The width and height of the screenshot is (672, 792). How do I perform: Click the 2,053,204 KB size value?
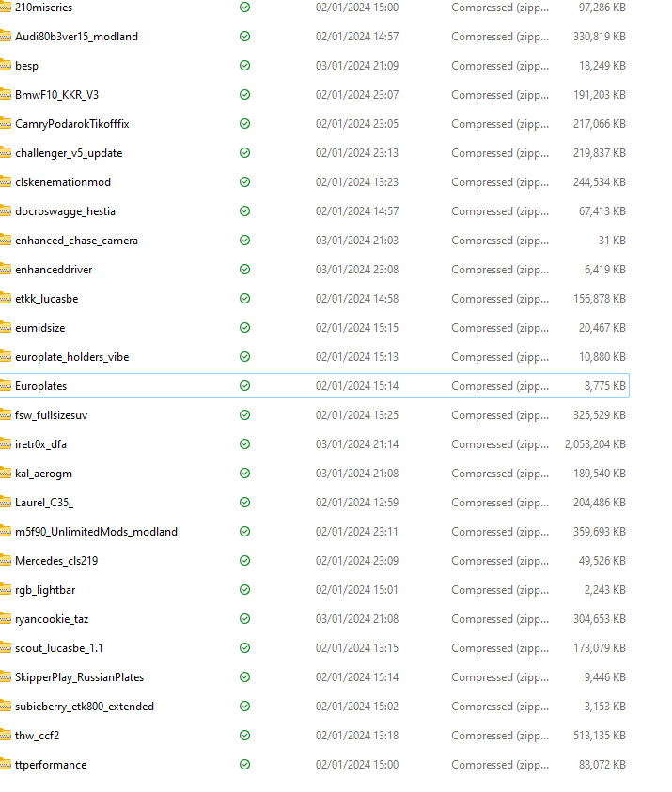595,444
